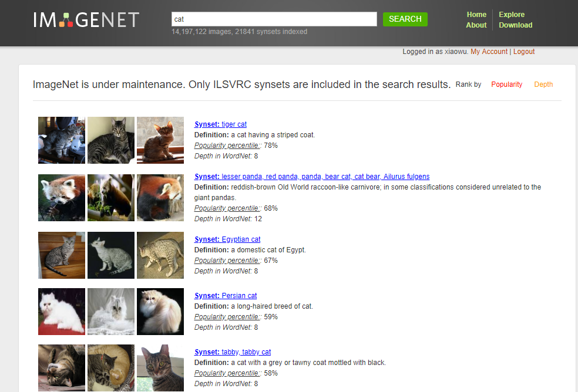Rank results by Depth
Screen dimensions: 578x392
[x=543, y=85]
